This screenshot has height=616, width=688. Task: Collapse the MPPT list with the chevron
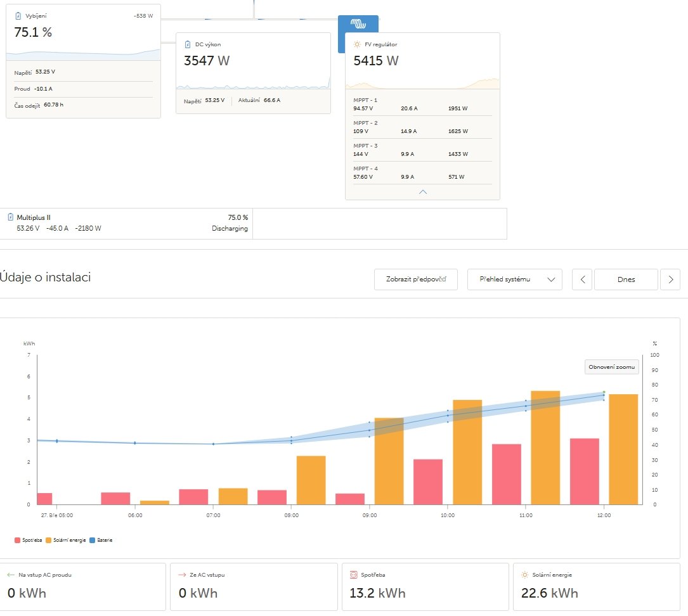click(423, 191)
